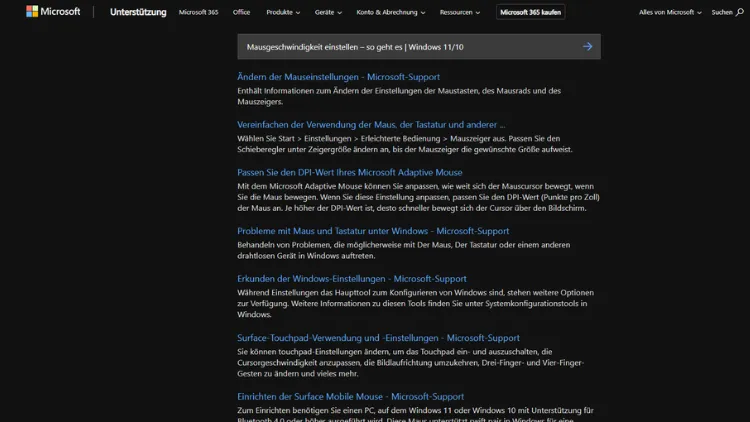Open DPI-Wert Microsoft Adaptive Mouse result
The image size is (750, 422).
[x=350, y=172]
